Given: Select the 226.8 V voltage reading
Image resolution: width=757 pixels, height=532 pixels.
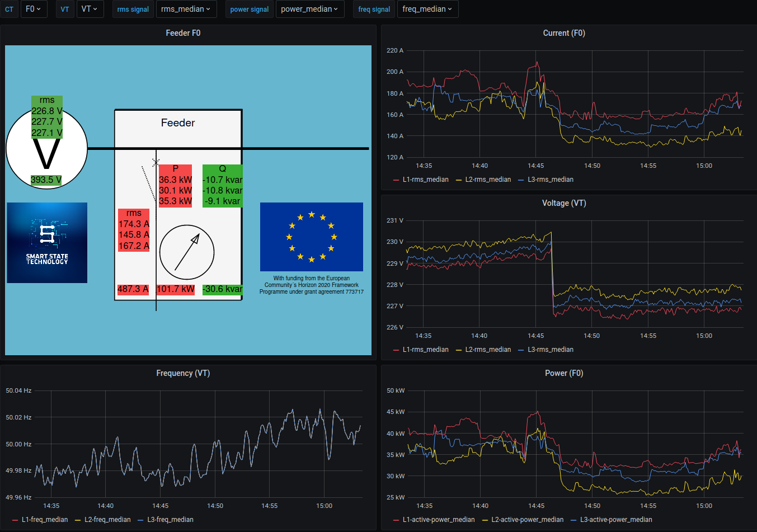Looking at the screenshot, I should tap(47, 111).
